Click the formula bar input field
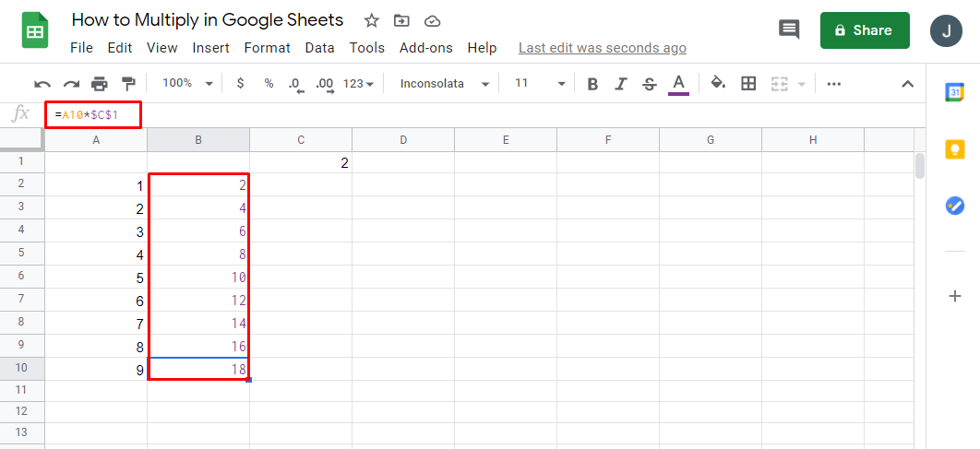 461,115
